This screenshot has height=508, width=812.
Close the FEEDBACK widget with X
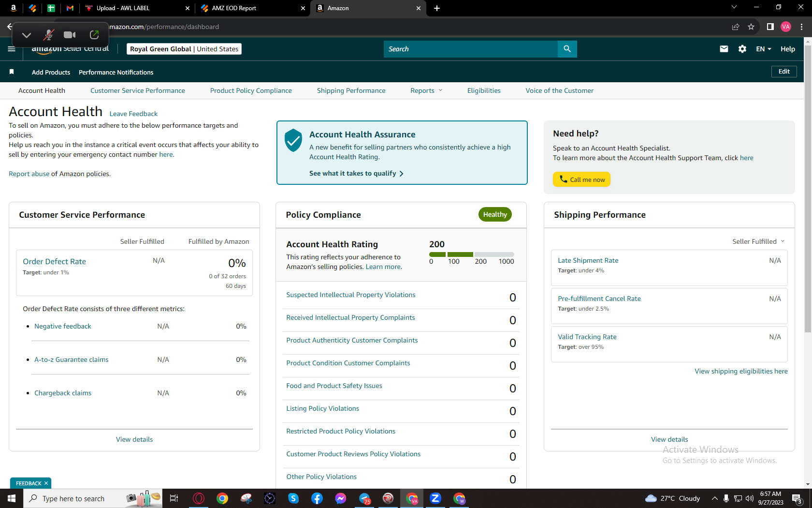click(x=46, y=483)
